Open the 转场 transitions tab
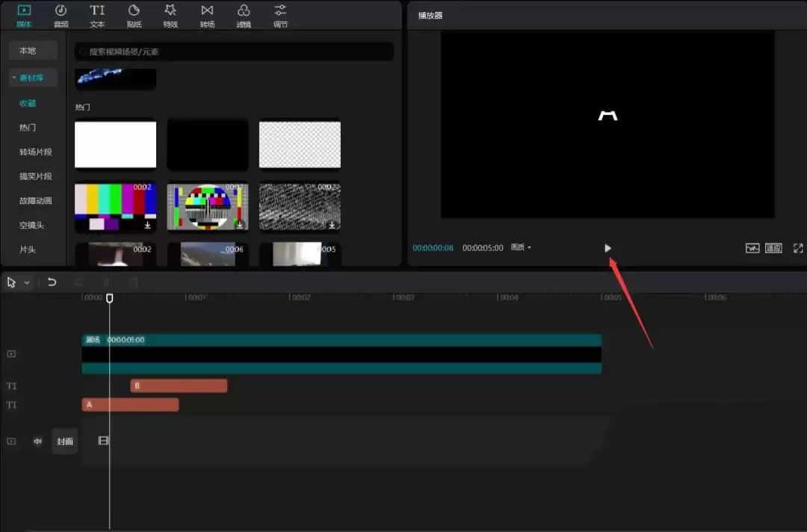Viewport: 807px width, 532px height. pyautogui.click(x=207, y=16)
